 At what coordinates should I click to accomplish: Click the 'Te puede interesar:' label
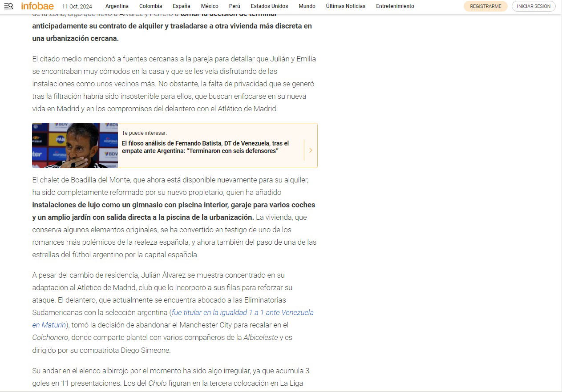point(145,133)
